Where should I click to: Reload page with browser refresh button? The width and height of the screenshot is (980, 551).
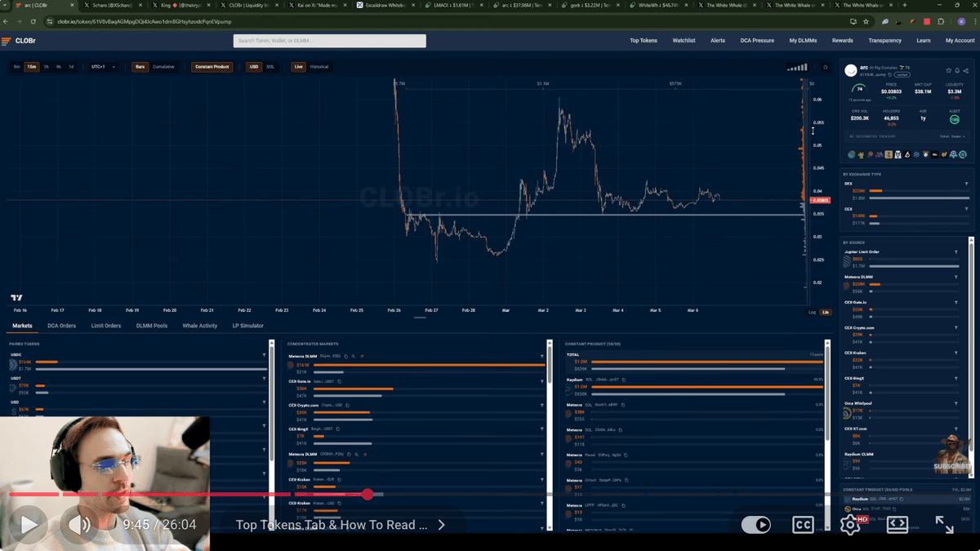[x=33, y=21]
